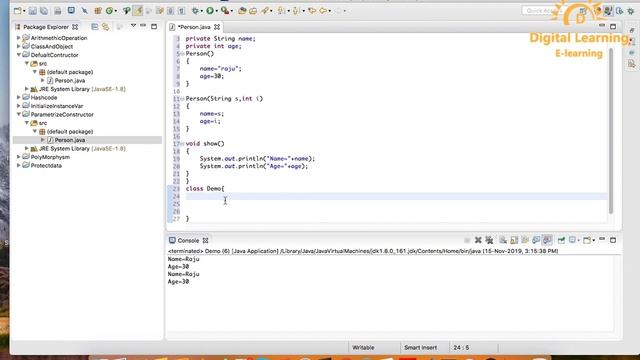The width and height of the screenshot is (640, 360).
Task: Close the Package Explorer view tab
Action: coord(75,27)
